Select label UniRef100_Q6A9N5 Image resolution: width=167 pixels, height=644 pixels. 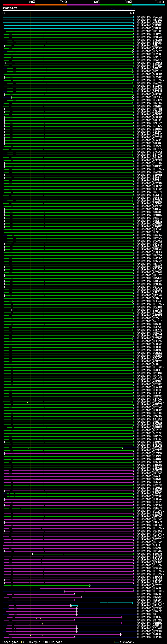(x=150, y=588)
